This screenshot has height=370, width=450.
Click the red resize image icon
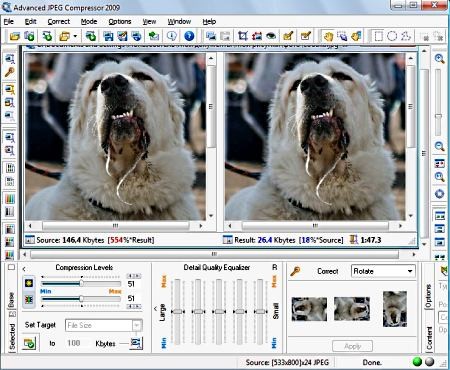[x=257, y=36]
